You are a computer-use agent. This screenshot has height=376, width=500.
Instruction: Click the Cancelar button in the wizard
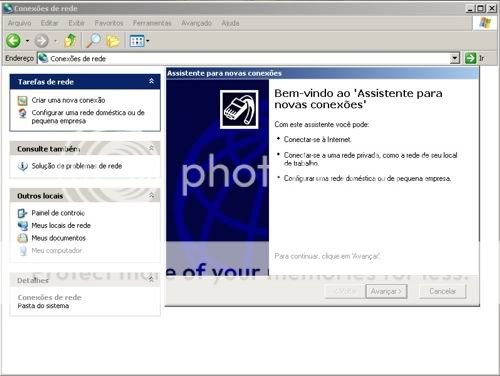[x=443, y=291]
